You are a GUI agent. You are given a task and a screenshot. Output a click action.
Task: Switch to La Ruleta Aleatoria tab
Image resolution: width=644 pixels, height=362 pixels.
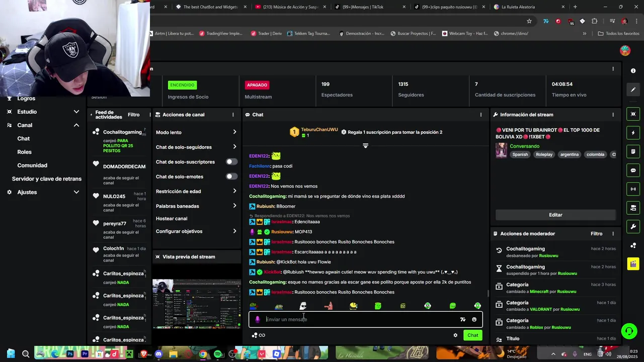click(528, 7)
